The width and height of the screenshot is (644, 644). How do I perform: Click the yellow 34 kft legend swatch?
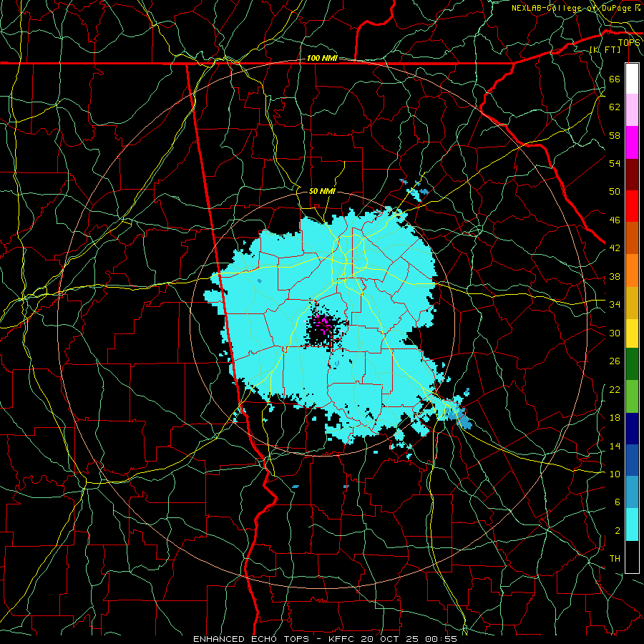pos(632,333)
